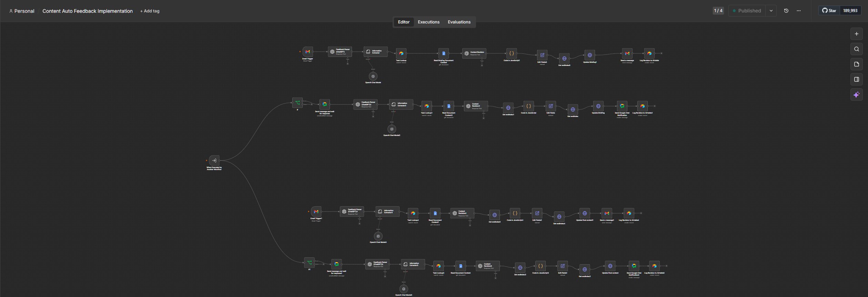Click the OpenAI Chat Model3 node
Screen dimensions: 868x297
coord(404,289)
